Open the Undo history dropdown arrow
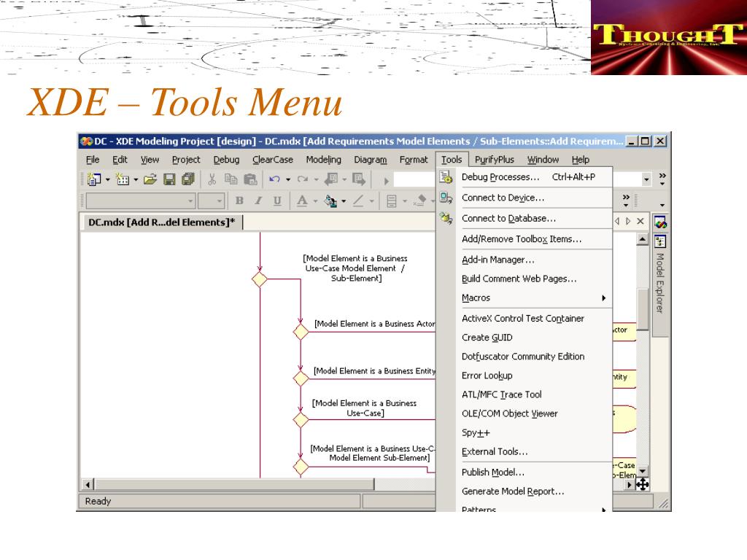The width and height of the screenshot is (747, 560). pyautogui.click(x=287, y=179)
